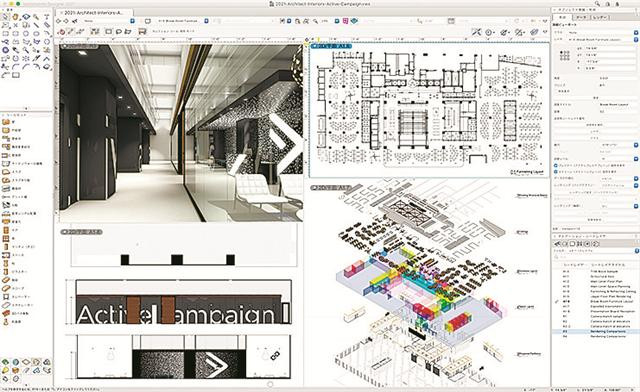Viewport: 640px width, 392px height.
Task: Click the Zoom magnifier icon in view bar
Action: 315,21
